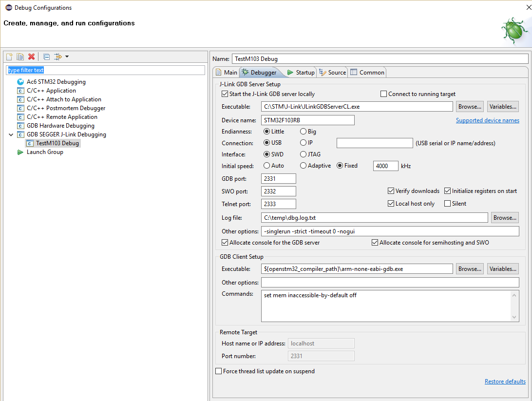Switch to the Common tab

click(367, 72)
